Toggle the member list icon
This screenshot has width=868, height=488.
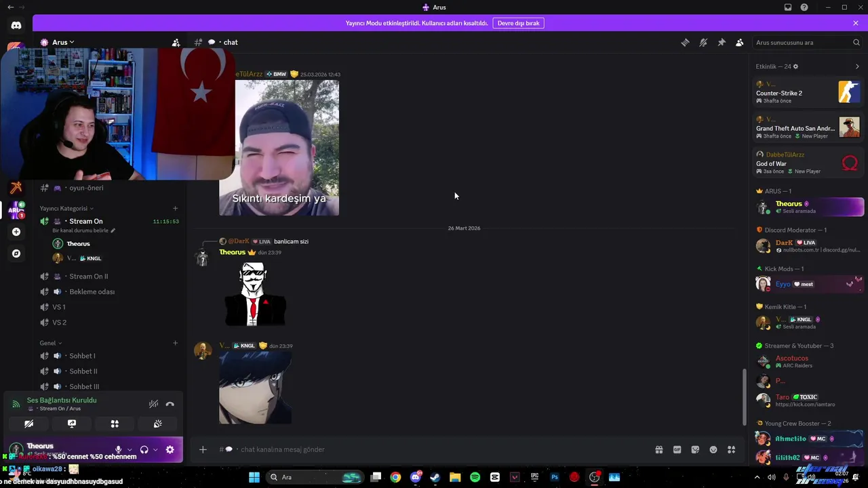point(740,42)
